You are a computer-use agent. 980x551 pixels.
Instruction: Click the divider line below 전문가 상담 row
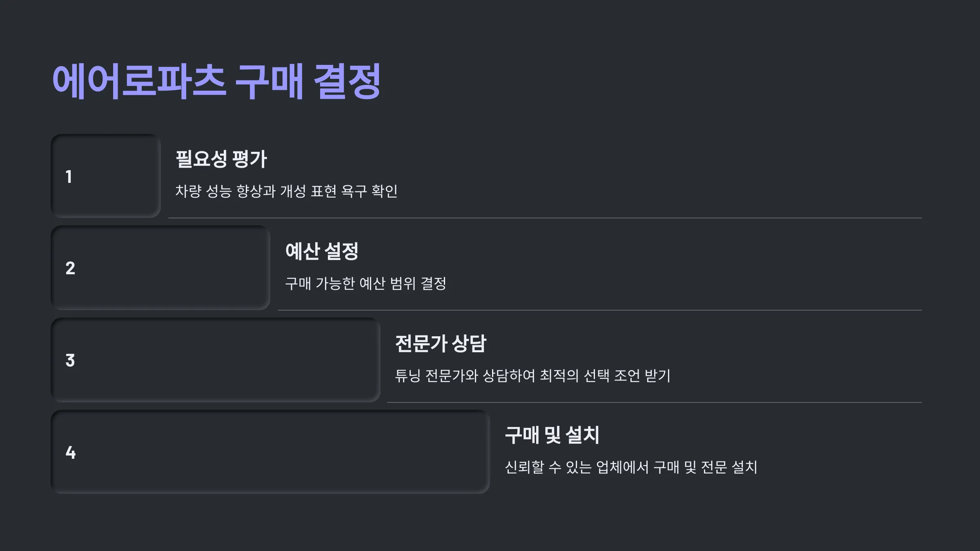[x=655, y=402]
